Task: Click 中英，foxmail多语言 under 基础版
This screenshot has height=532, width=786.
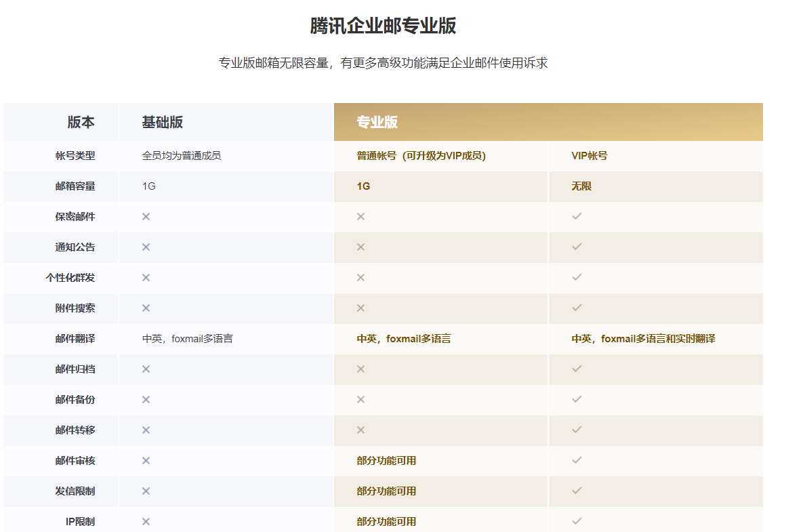Action: [x=188, y=339]
